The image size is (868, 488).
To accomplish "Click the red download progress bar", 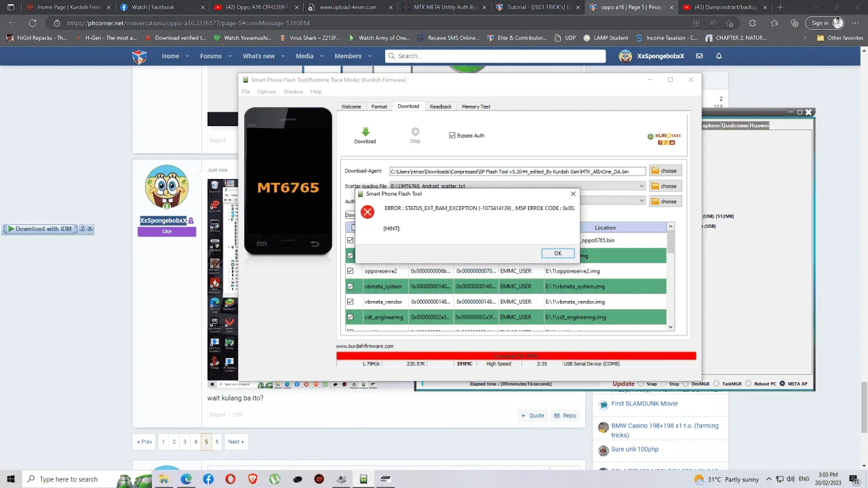I will click(516, 356).
